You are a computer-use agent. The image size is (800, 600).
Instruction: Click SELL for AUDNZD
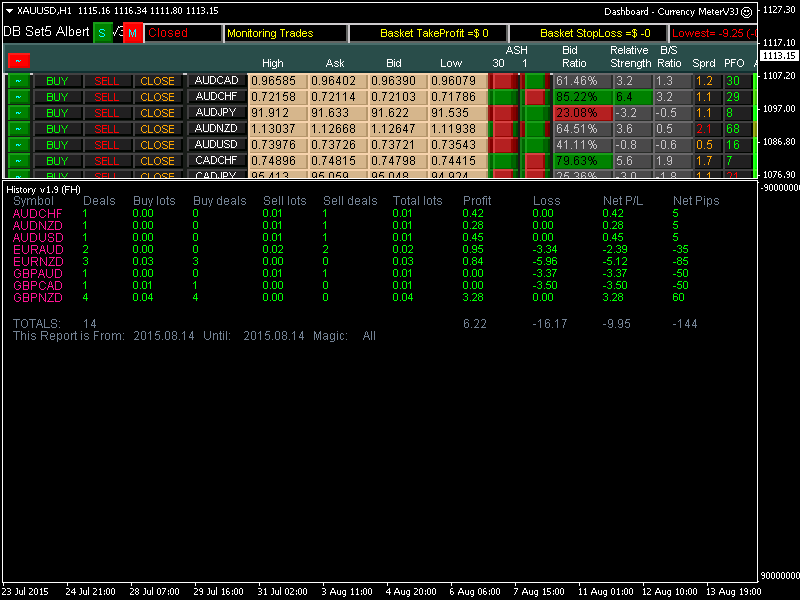(x=107, y=129)
